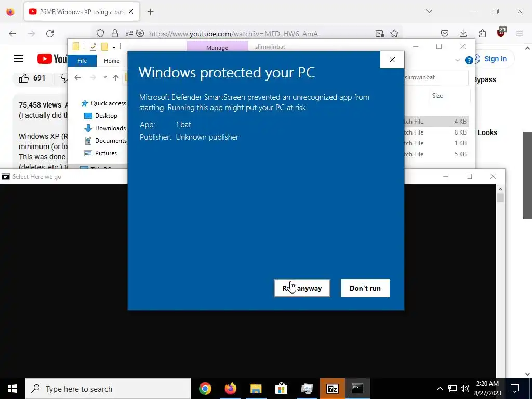This screenshot has height=399, width=532.
Task: Open Home tab in Explorer ribbon
Action: click(112, 61)
